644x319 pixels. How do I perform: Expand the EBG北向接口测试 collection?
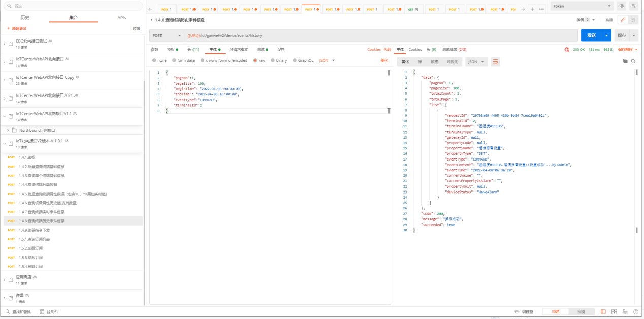(x=5, y=44)
